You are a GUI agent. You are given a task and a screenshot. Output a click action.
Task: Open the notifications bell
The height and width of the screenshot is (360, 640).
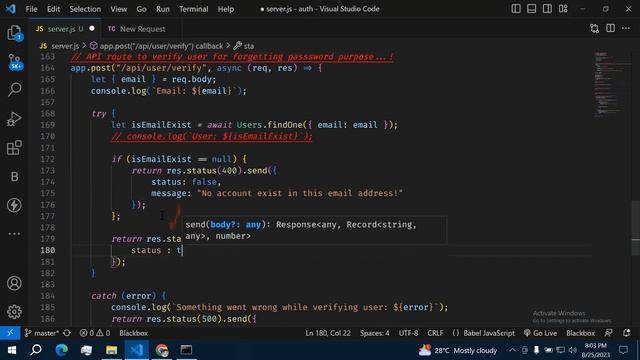627,333
